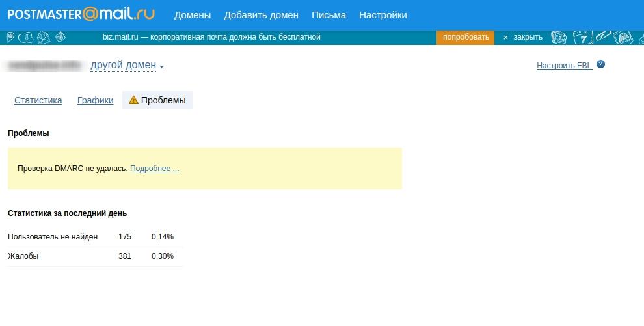
Task: Click the orange попробовать button
Action: (x=466, y=37)
